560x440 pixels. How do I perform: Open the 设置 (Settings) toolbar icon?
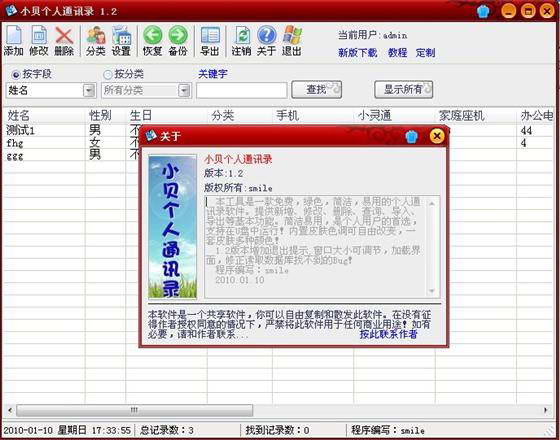click(121, 40)
